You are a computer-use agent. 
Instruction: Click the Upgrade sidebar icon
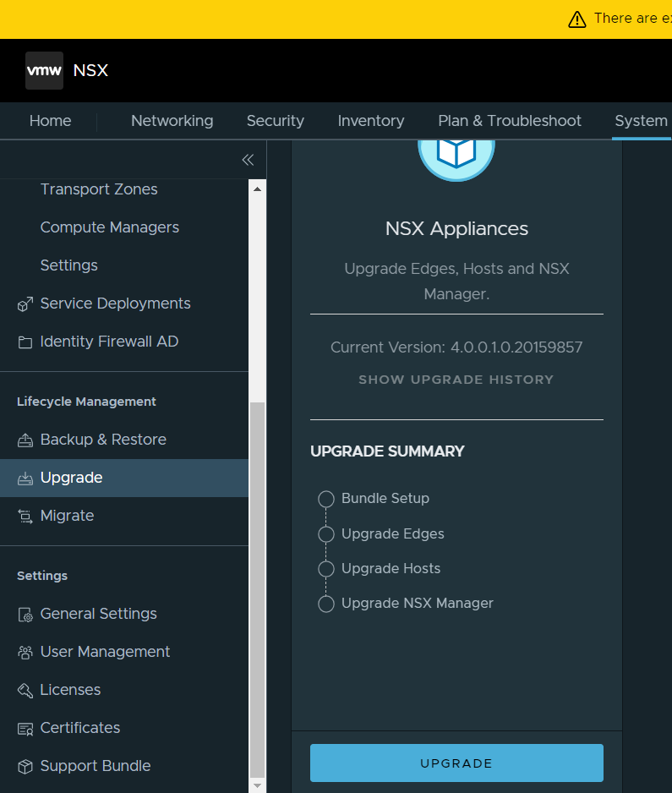25,479
